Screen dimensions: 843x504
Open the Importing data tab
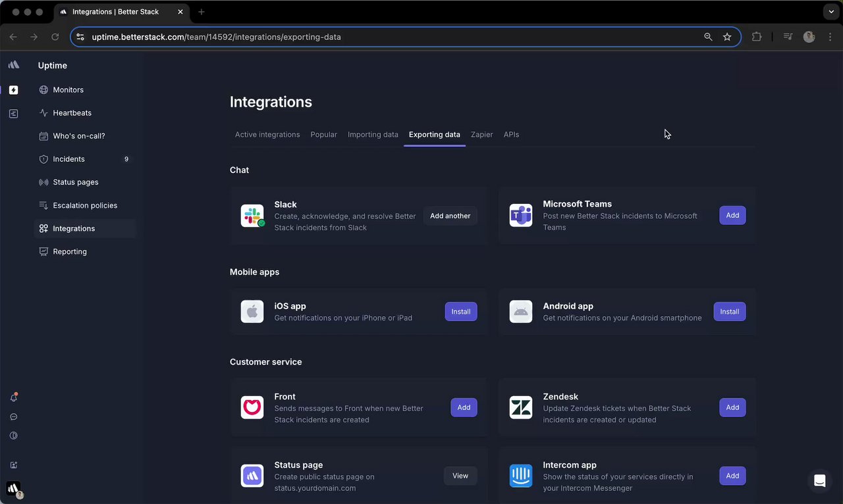(x=373, y=134)
